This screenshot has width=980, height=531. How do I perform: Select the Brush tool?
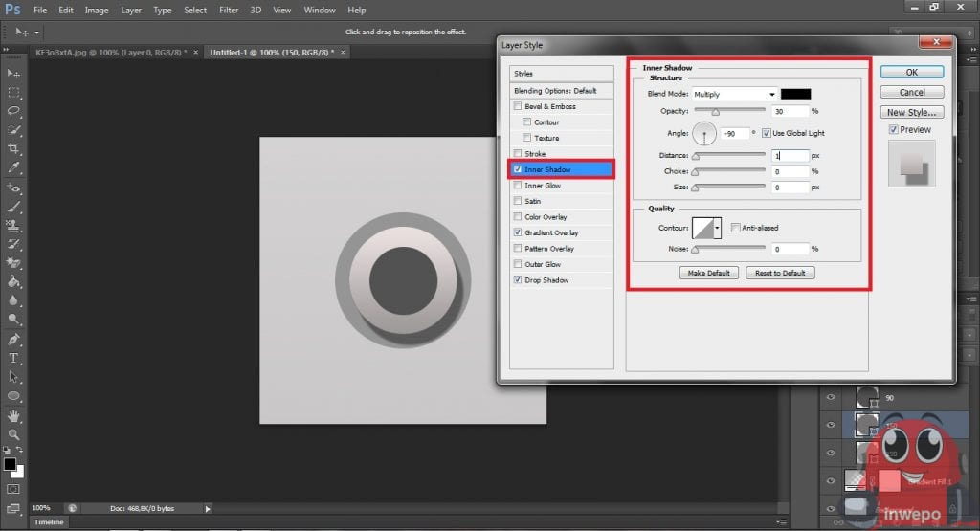[x=14, y=206]
